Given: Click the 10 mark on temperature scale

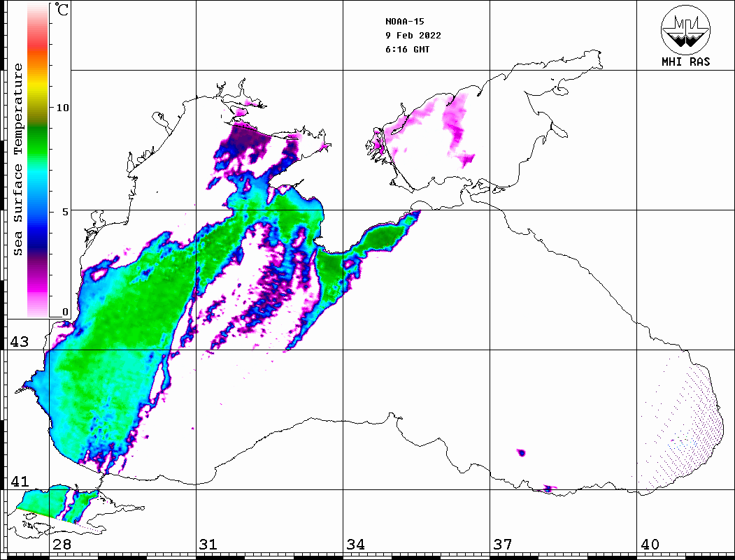Looking at the screenshot, I should [62, 108].
